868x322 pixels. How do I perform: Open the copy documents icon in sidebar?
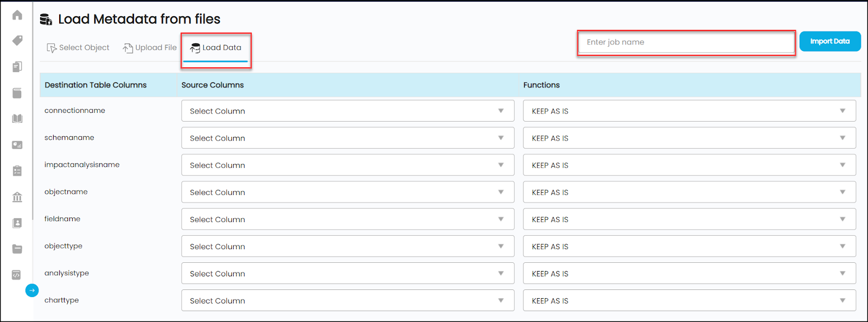point(17,67)
